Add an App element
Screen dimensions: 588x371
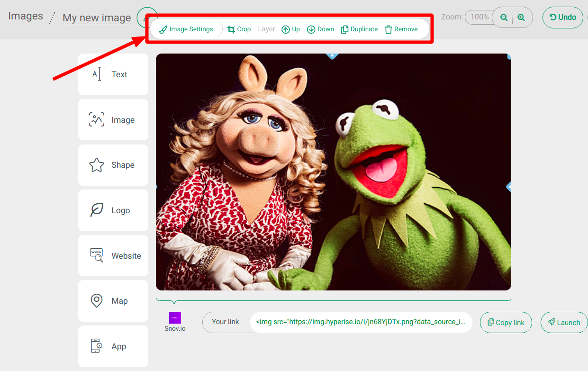click(113, 346)
